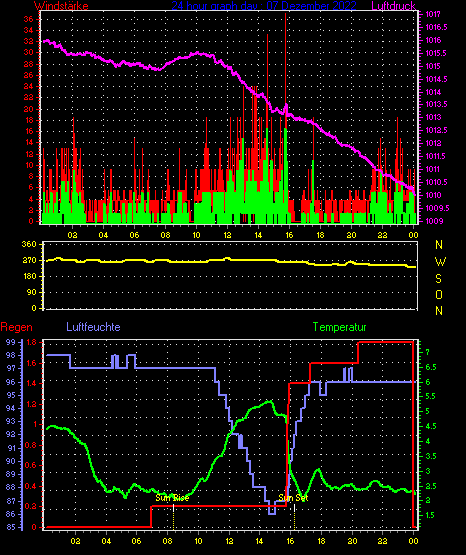Click the 1.5 temperature axis value
The height and width of the screenshot is (555, 466).
pos(430,515)
